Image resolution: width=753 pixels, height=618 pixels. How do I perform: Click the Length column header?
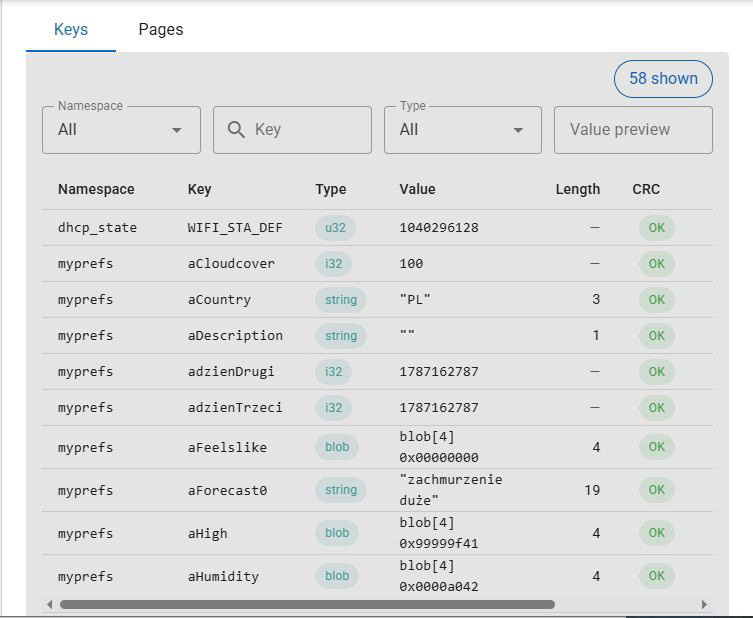(578, 189)
